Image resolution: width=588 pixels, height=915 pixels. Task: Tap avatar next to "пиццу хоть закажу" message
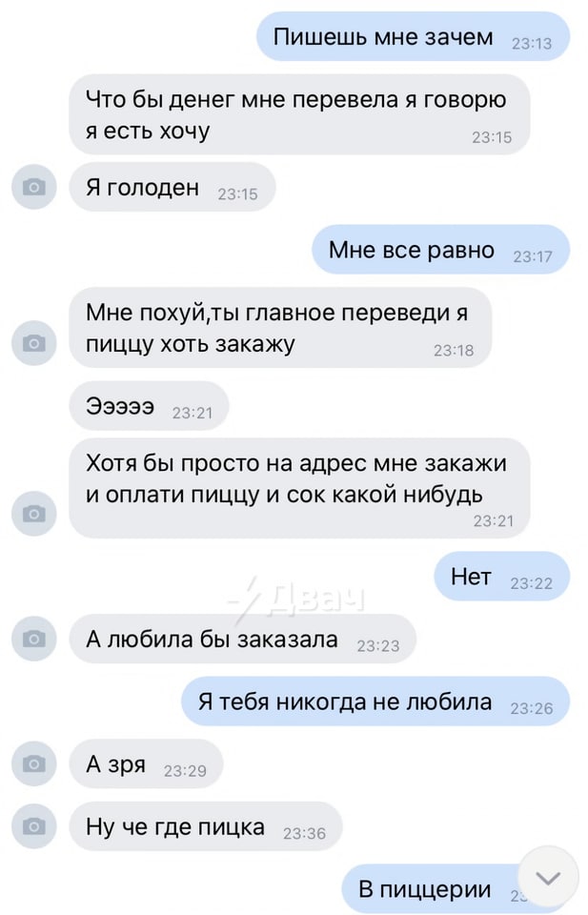point(34,342)
